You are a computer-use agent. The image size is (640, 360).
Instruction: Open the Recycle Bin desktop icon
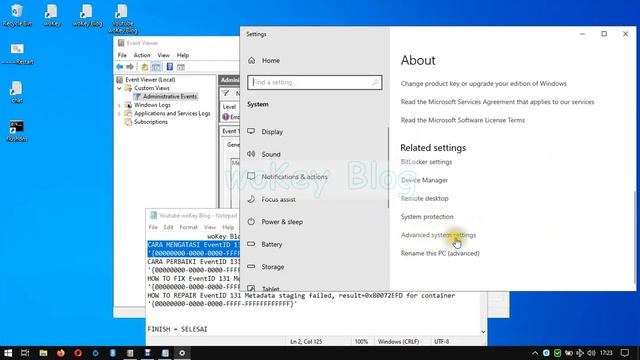pyautogui.click(x=17, y=15)
